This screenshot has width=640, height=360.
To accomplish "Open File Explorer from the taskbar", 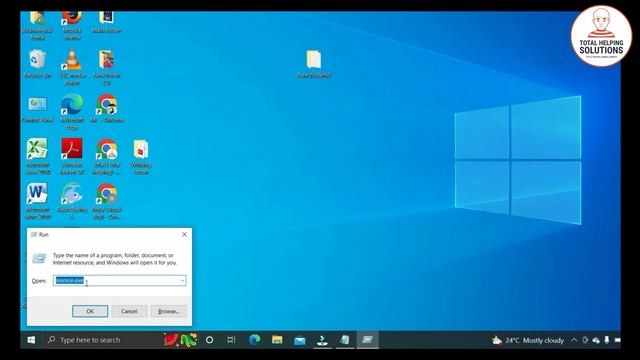I will [277, 340].
